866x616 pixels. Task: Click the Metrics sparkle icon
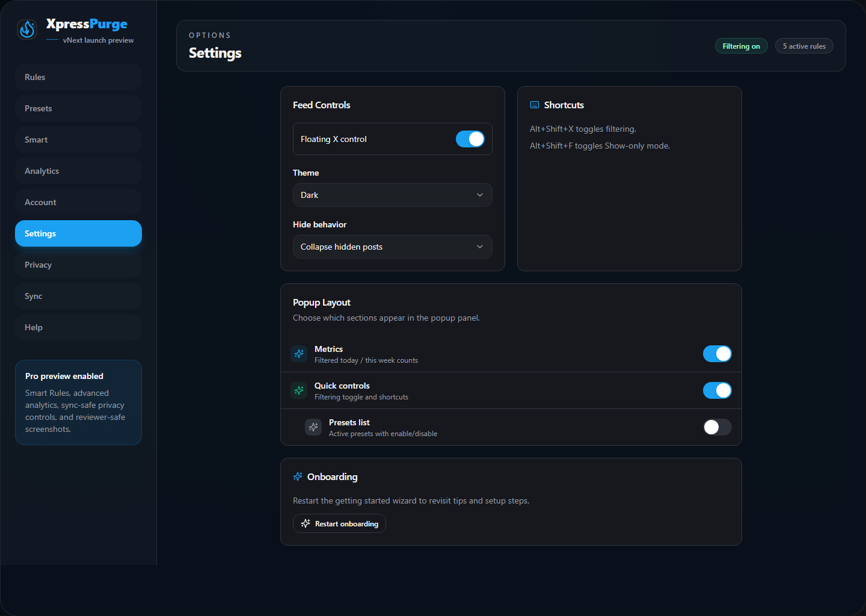point(299,354)
